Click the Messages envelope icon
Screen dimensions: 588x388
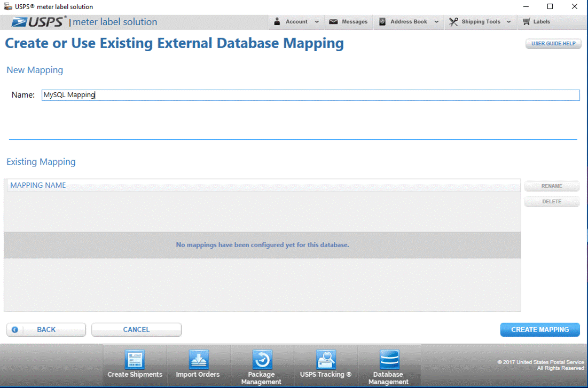pyautogui.click(x=333, y=22)
